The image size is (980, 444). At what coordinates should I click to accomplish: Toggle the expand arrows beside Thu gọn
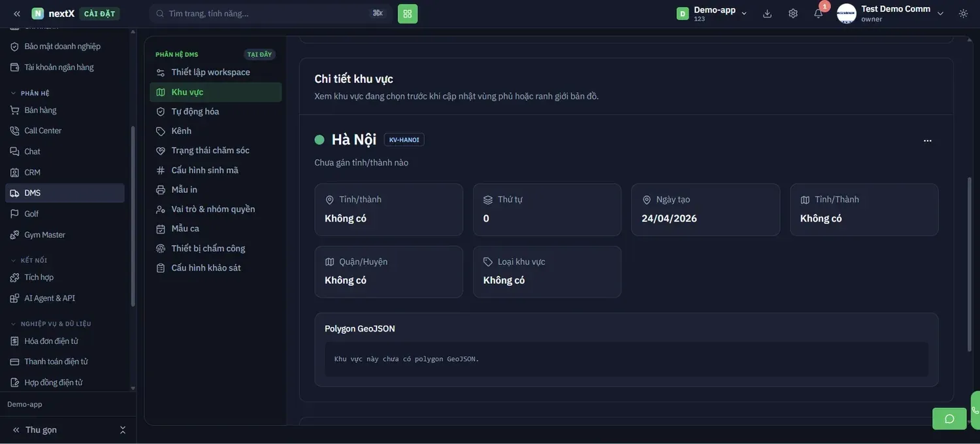pos(122,430)
